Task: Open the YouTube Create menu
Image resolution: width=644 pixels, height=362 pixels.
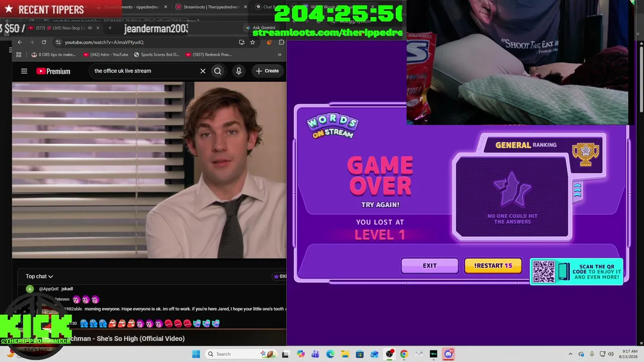Action: (267, 71)
